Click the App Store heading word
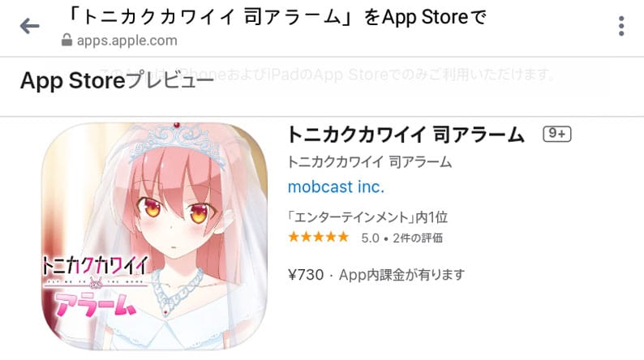This screenshot has width=644, height=360. click(72, 80)
